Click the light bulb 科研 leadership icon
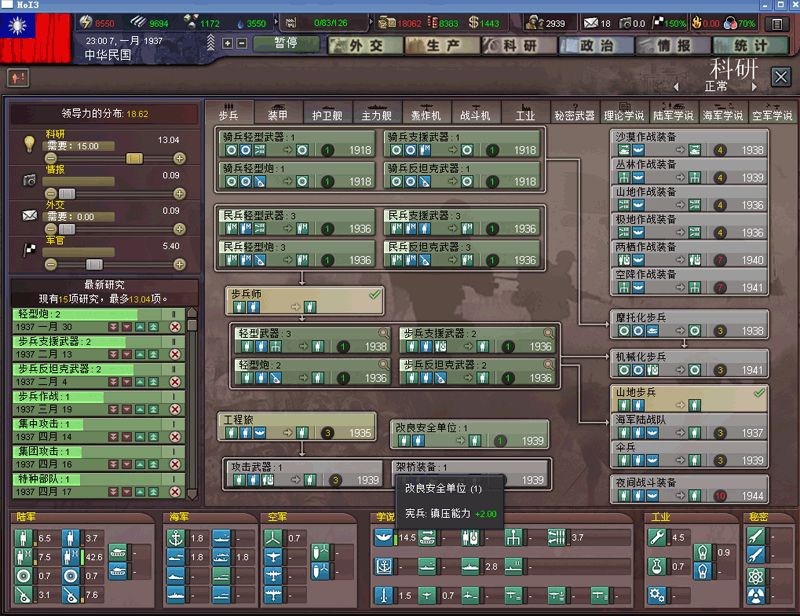Viewport: 800px width, 616px height. [29, 145]
